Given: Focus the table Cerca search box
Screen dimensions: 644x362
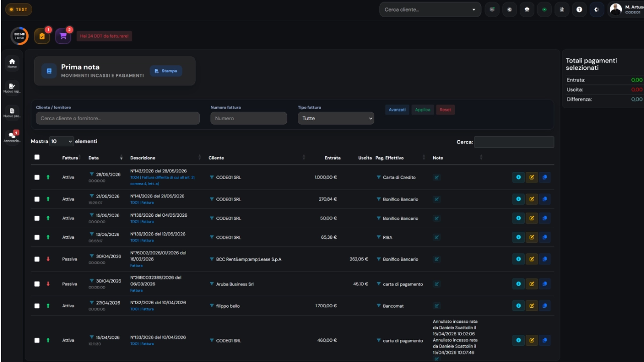Looking at the screenshot, I should coord(514,142).
